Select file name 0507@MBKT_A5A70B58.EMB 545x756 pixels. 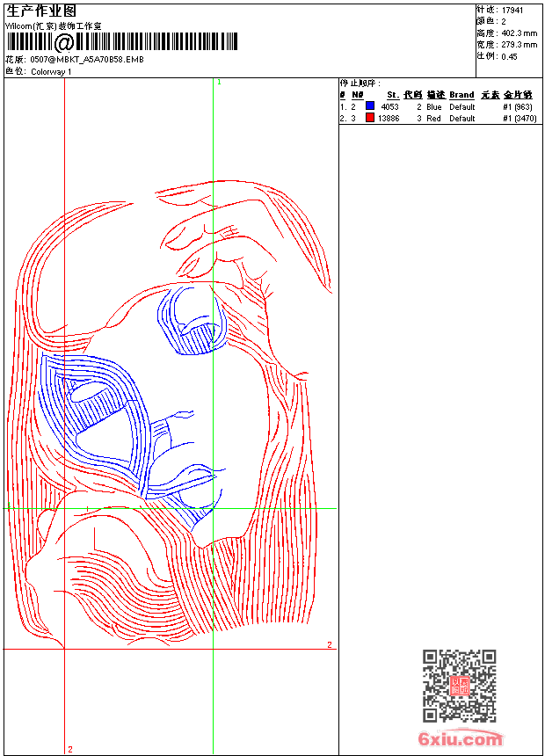pos(87,59)
